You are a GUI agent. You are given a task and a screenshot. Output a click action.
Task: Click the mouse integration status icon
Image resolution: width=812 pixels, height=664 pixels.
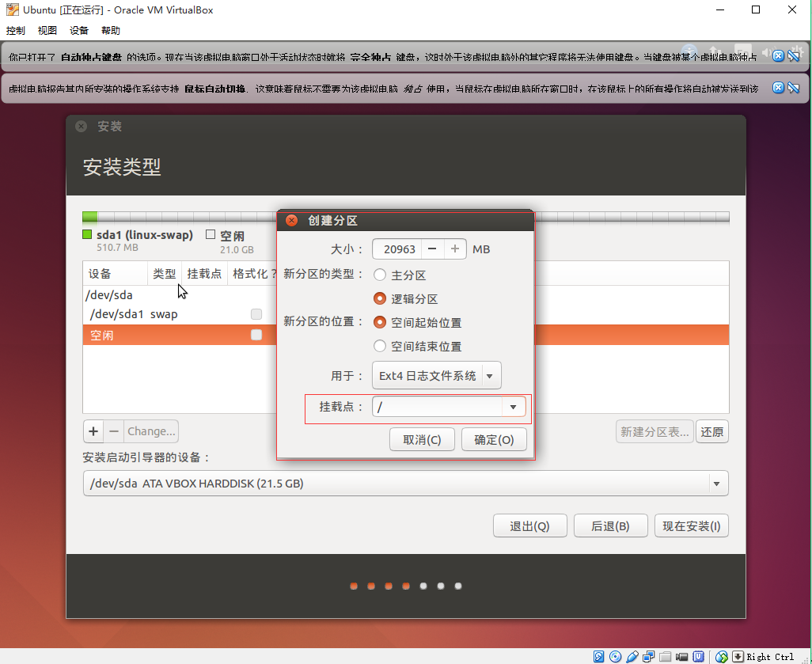[x=721, y=657]
